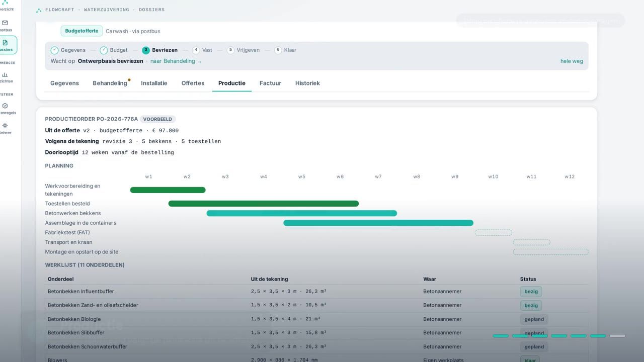Image resolution: width=644 pixels, height=362 pixels.
Task: Switch to the Offertes tab
Action: (x=193, y=83)
